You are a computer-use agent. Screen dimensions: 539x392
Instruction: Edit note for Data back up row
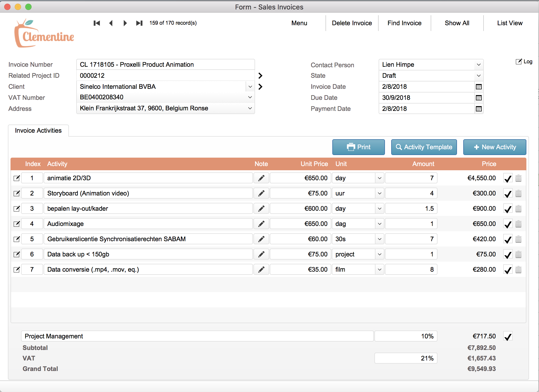pos(261,254)
